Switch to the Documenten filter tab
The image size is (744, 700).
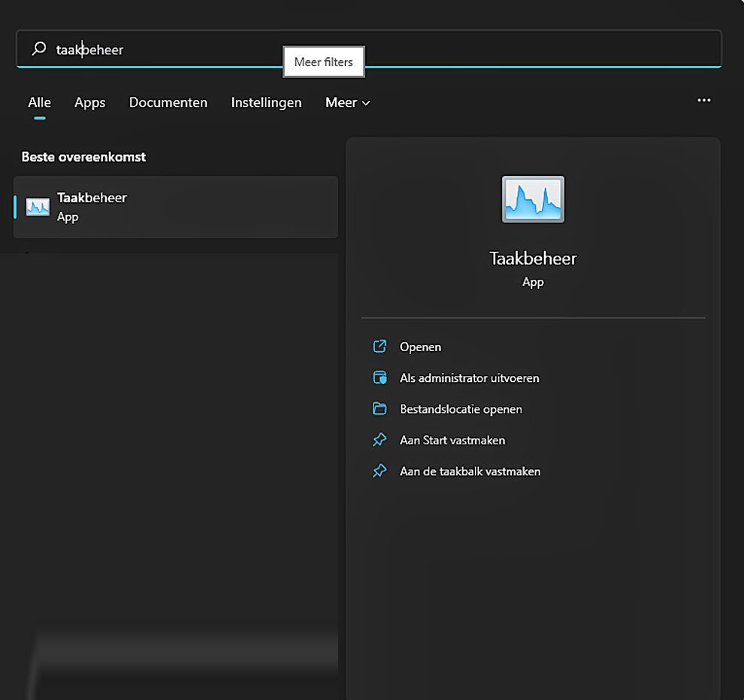coord(168,102)
